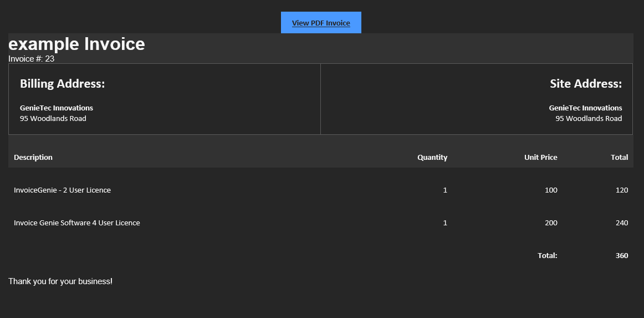Click the 'example Invoice' heading
The image size is (644, 318).
(x=76, y=44)
